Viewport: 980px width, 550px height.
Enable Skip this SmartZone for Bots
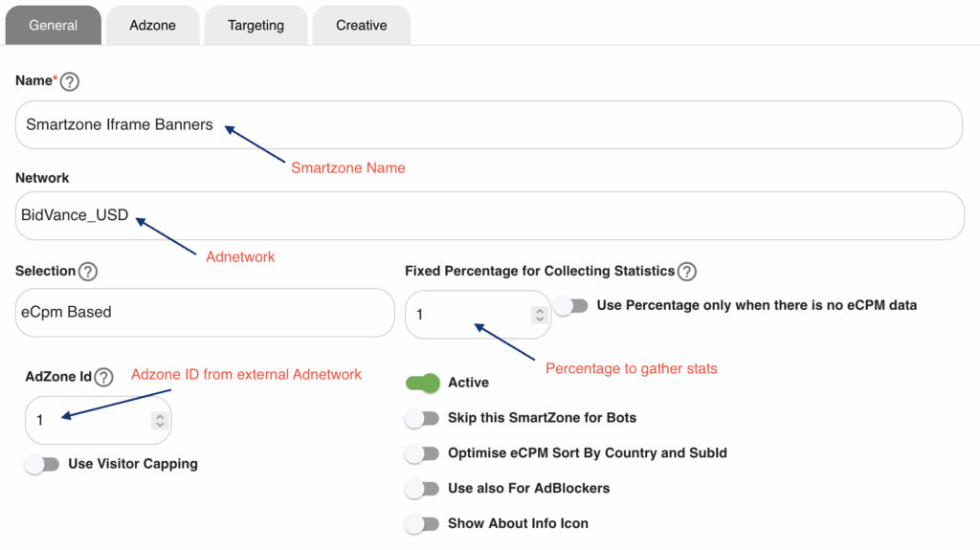point(422,418)
